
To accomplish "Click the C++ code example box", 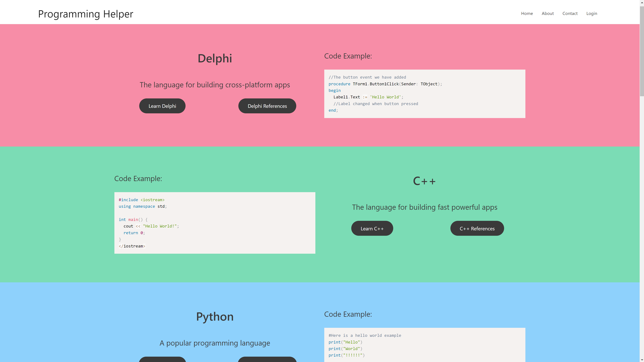I will tap(215, 223).
